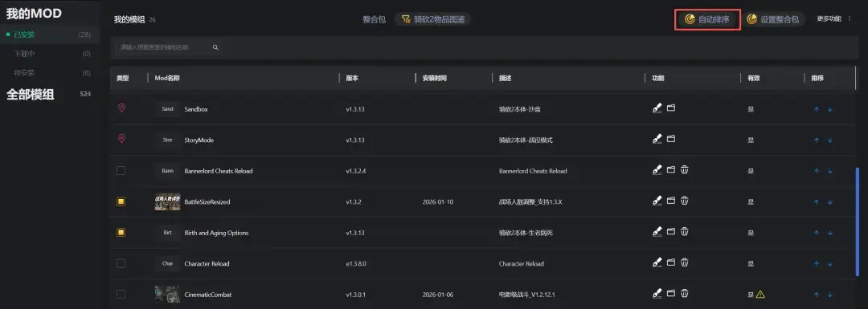Click the 自动排序 button
Screen dimensions: 868x309
pos(707,19)
